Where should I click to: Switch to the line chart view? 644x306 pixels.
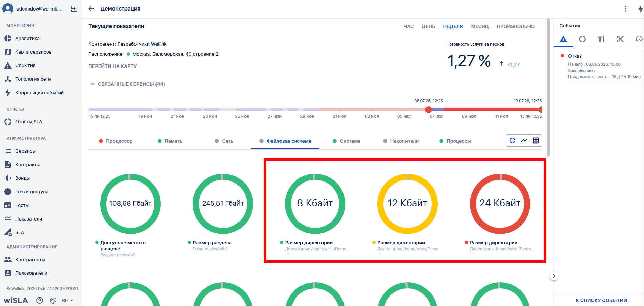pyautogui.click(x=524, y=140)
